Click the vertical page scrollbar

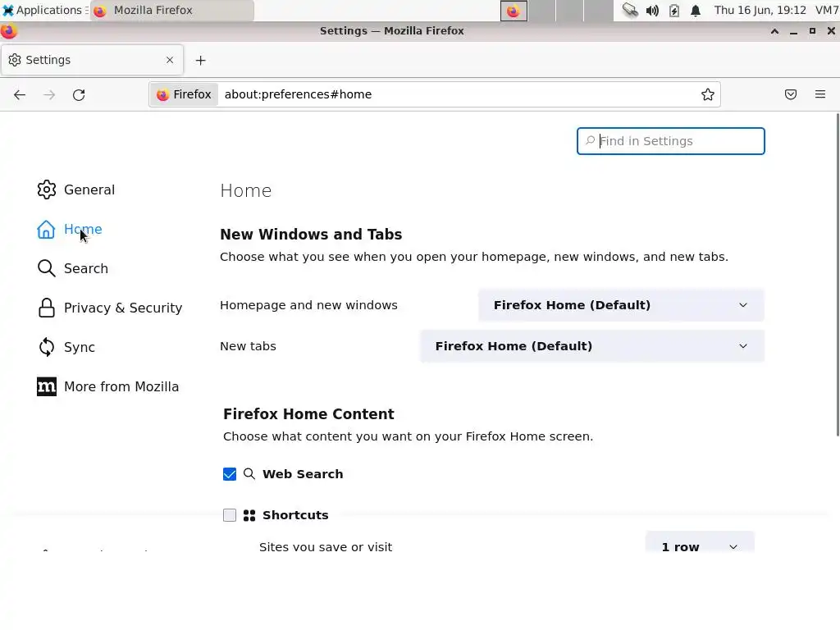[x=838, y=274]
